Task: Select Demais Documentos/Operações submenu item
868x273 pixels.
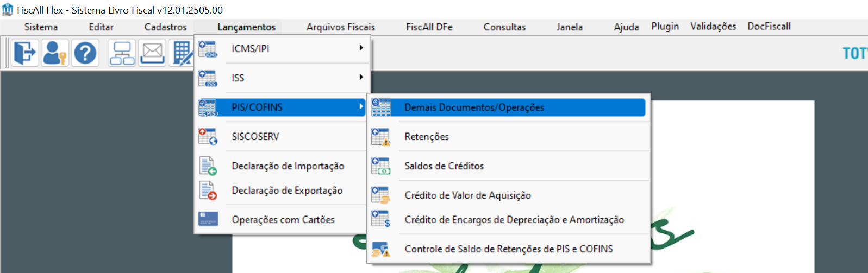Action: [508, 107]
